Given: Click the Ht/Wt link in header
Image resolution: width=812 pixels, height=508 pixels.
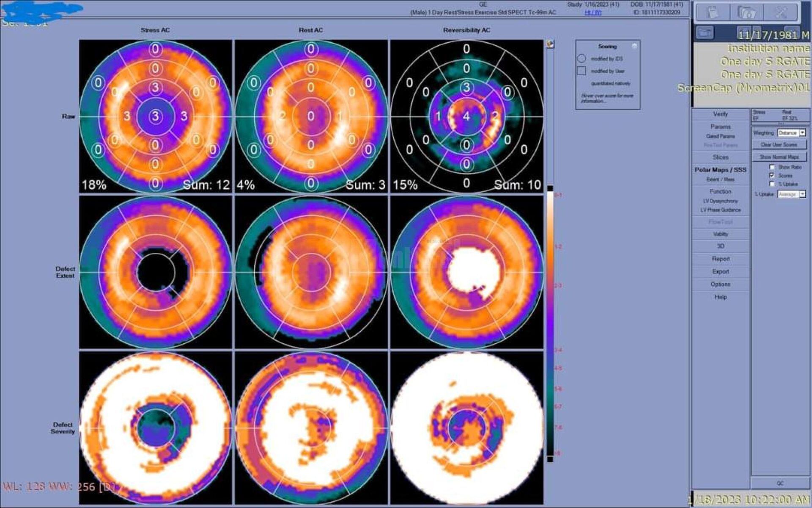Looking at the screenshot, I should click(593, 13).
